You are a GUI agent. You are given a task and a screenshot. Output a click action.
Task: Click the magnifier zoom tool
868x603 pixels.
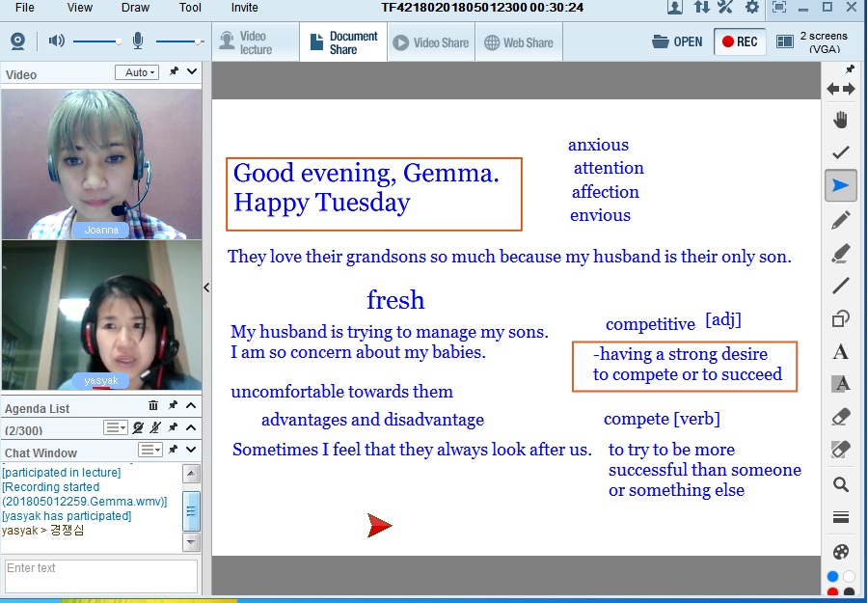(841, 484)
